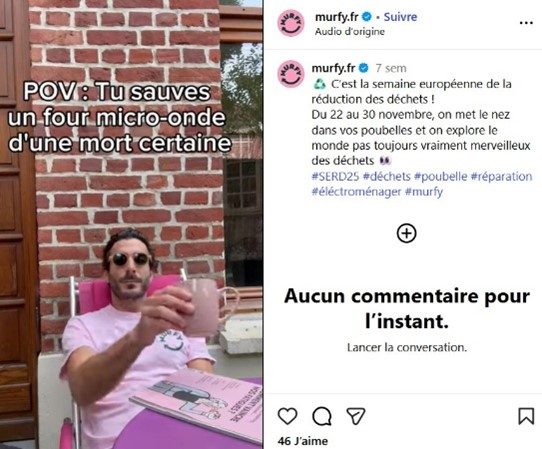
Task: Open the #déchets hashtag
Action: pos(386,176)
